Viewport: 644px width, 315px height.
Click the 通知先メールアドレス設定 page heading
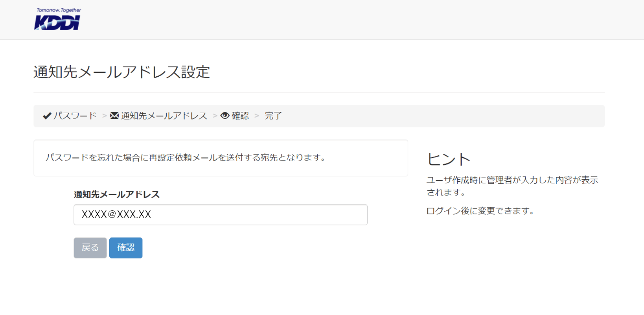122,72
